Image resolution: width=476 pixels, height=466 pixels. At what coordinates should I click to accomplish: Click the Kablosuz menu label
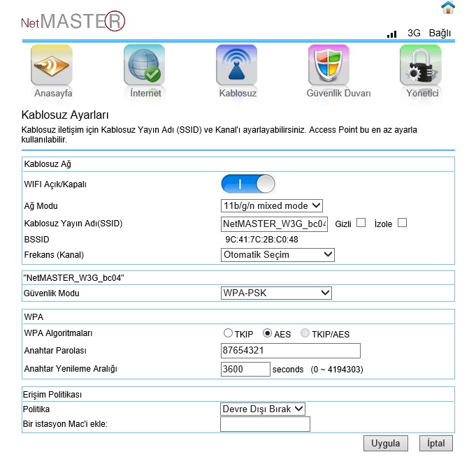point(238,93)
